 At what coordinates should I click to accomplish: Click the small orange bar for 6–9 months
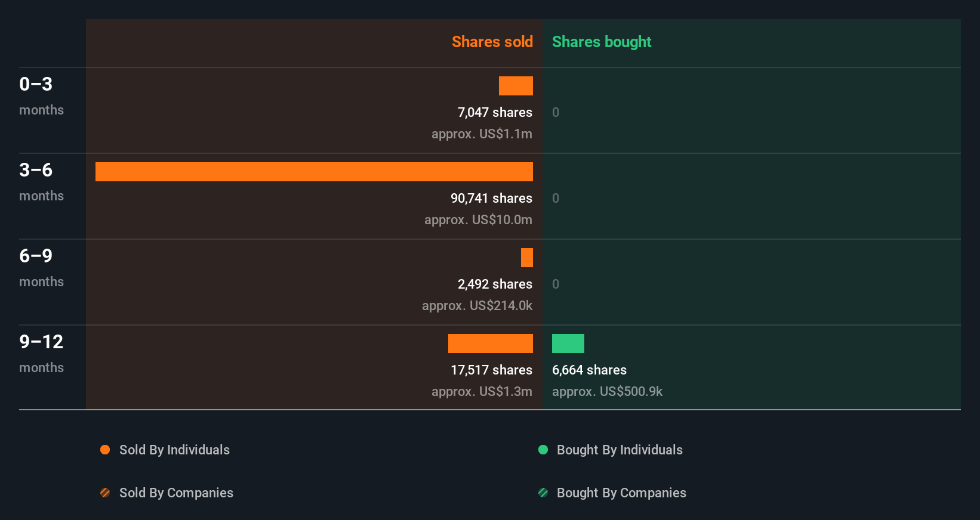[527, 258]
